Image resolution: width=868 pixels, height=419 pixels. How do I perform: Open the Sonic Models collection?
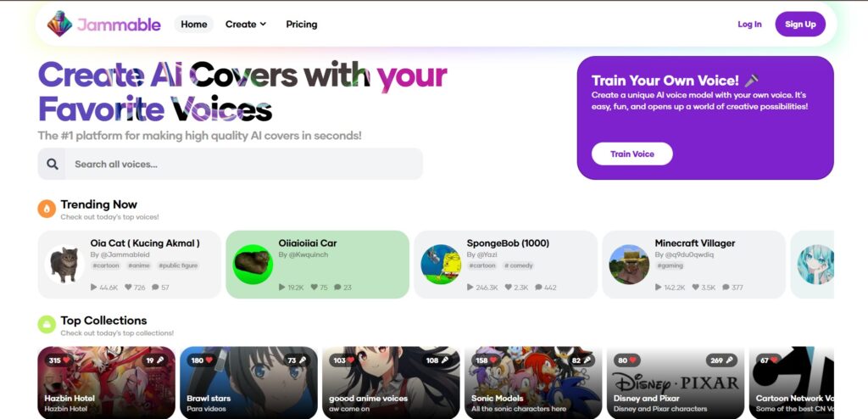[x=533, y=383]
